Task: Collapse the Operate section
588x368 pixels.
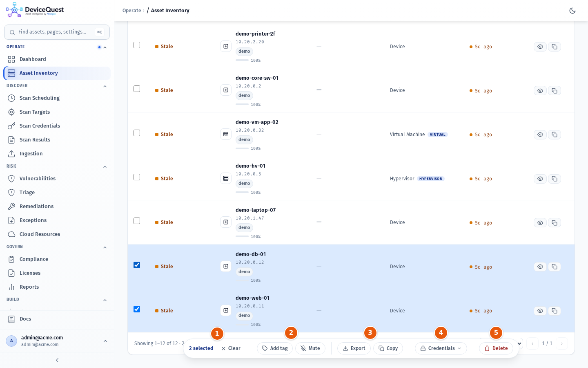Action: point(105,47)
